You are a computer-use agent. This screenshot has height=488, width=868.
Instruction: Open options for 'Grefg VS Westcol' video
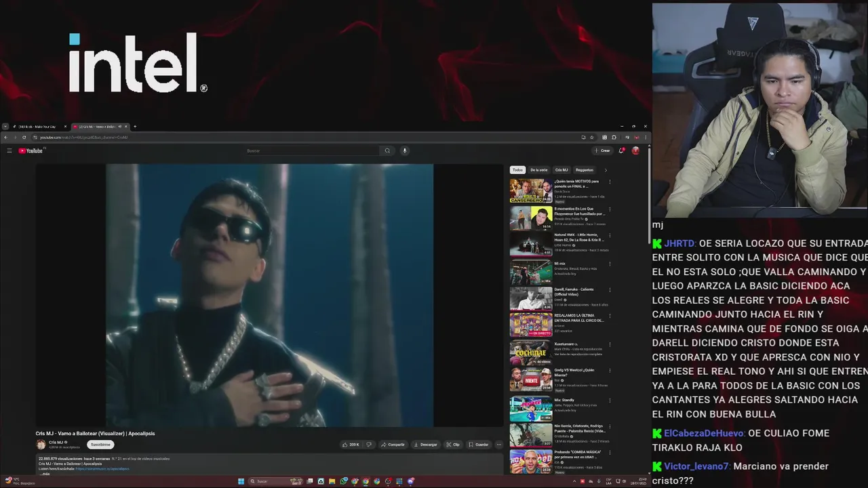click(x=610, y=371)
